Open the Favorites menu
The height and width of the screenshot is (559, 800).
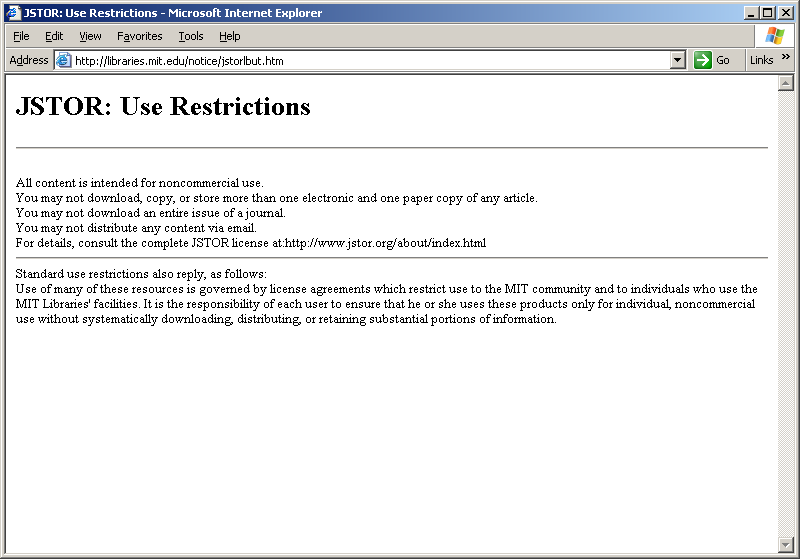click(x=139, y=36)
